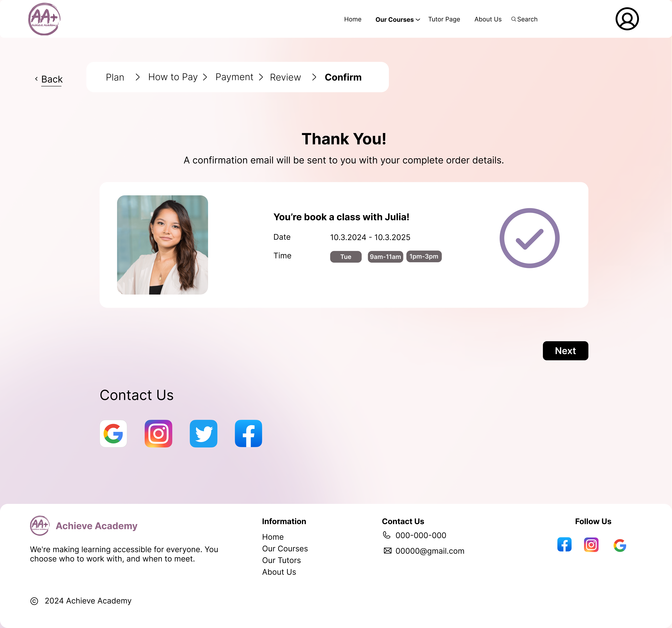Open the user profile icon
Screen dimensions: 672x628
click(x=627, y=19)
